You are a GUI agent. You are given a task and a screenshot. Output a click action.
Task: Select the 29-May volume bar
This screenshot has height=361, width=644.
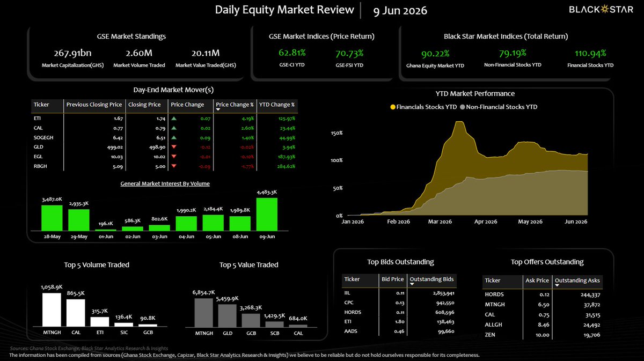pos(79,220)
